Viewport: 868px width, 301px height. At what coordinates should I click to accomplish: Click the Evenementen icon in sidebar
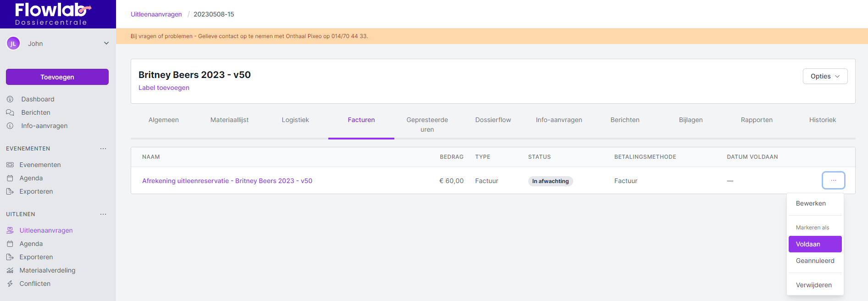(x=10, y=165)
